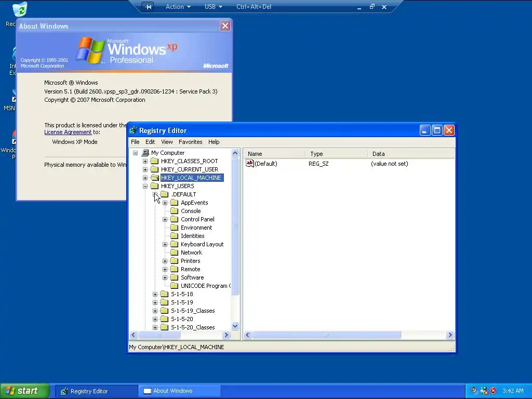This screenshot has width=532, height=399.
Task: Close the About Windows dialog
Action: coord(225,26)
